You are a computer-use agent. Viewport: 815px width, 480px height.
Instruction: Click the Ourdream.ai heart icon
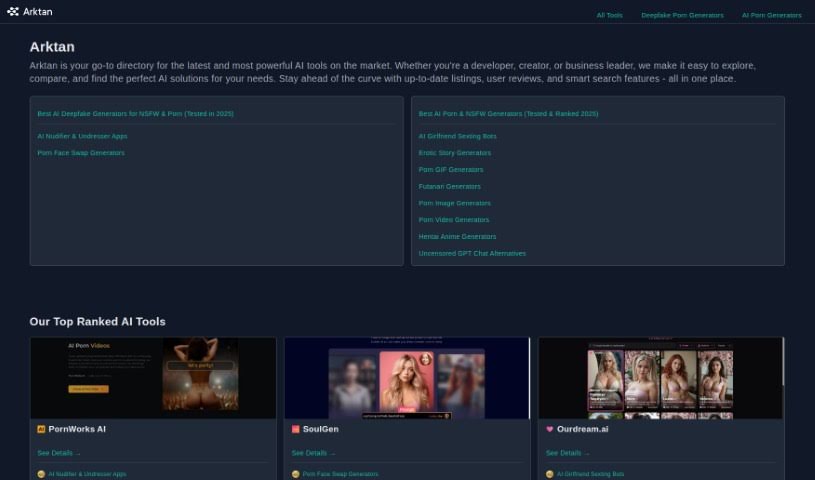click(x=550, y=429)
